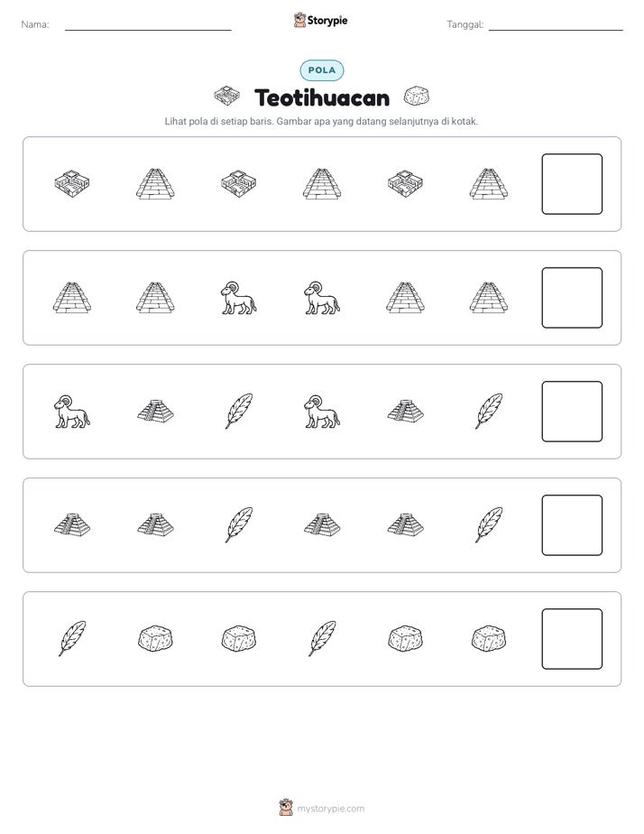Click the empty answer box in row four
Image resolution: width=644 pixels, height=834 pixels.
(x=572, y=525)
